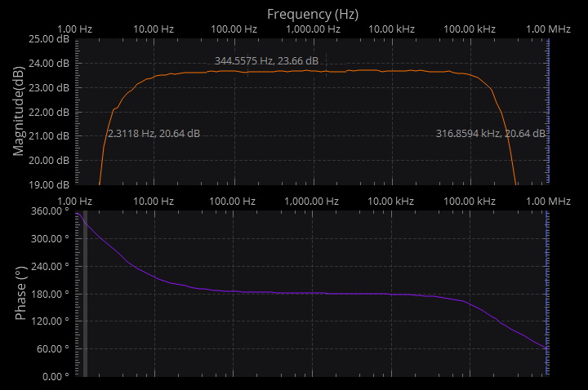Select the gray vertical cursor in the phase plot
Image resolution: width=588 pixels, height=390 pixels.
pyautogui.click(x=85, y=294)
